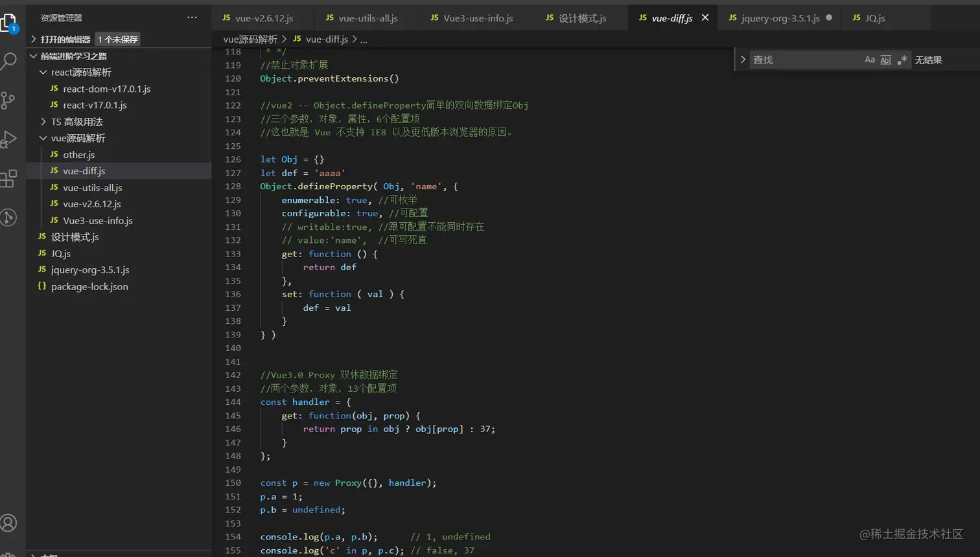
Task: Click 'p.b = undefined;' on line 152
Action: pos(303,510)
